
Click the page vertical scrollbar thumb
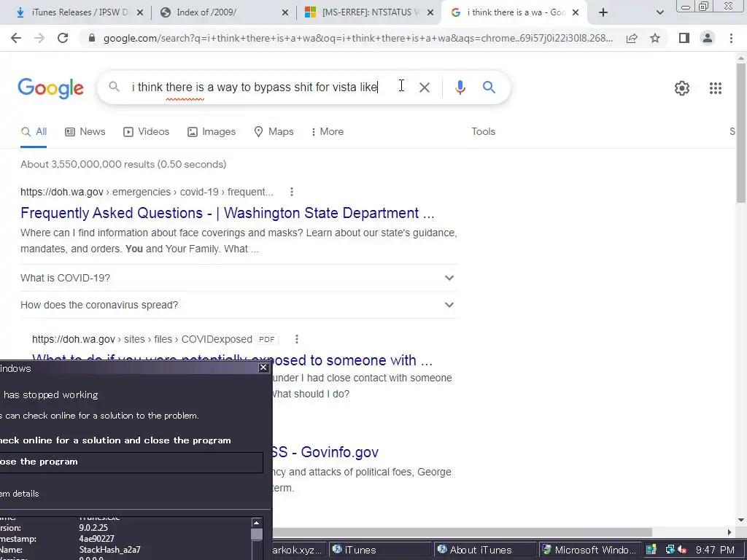point(741,133)
